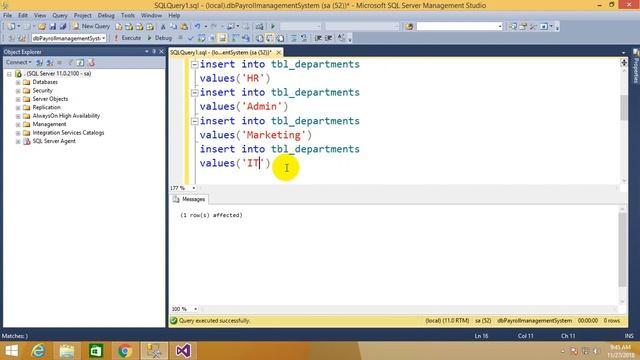Click the Paste clipboard icon
This screenshot has height=360, width=640.
[184, 27]
